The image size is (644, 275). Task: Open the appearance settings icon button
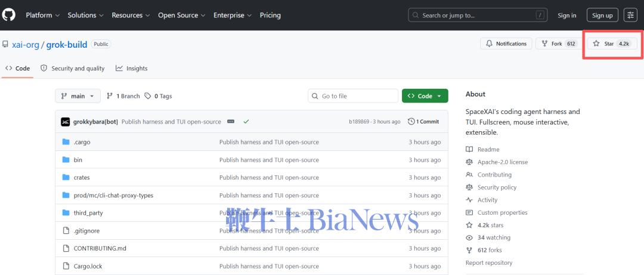click(x=630, y=15)
